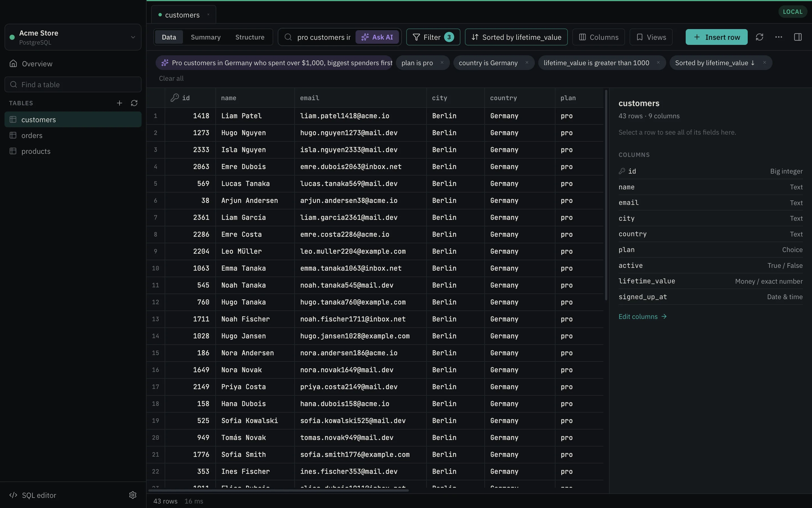Switch to the Structure tab
Screen dimensions: 812x508
(250, 37)
